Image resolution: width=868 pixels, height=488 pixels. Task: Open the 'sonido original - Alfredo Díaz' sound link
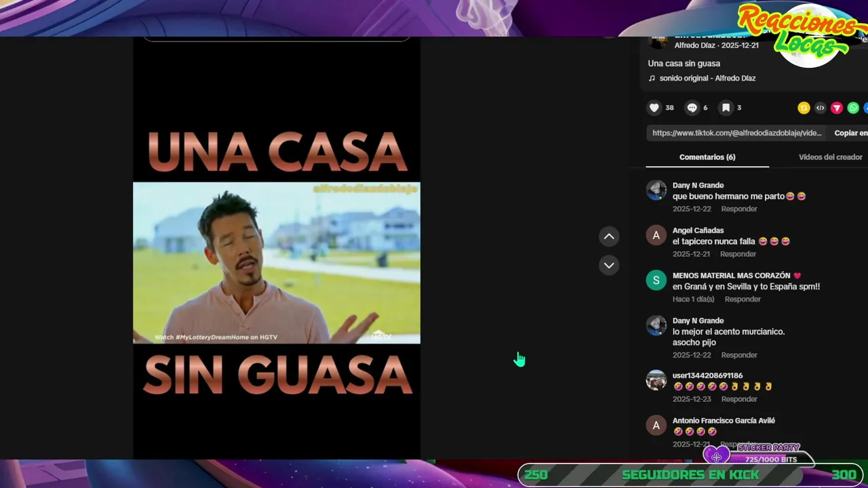tap(707, 78)
